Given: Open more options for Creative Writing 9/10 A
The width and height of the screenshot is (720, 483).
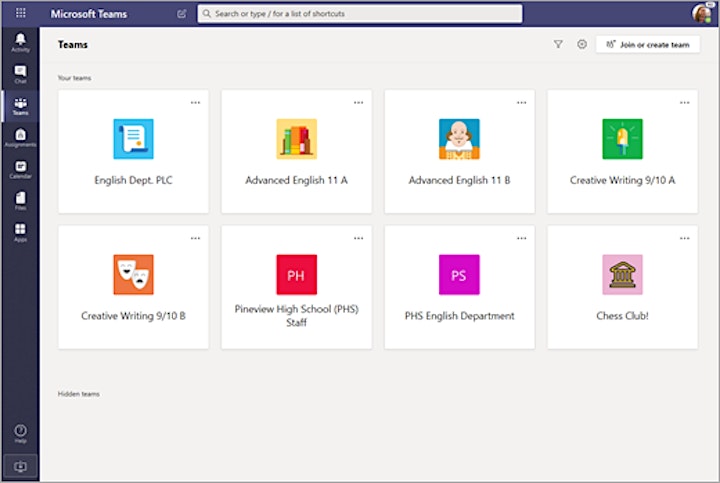Looking at the screenshot, I should (x=684, y=102).
